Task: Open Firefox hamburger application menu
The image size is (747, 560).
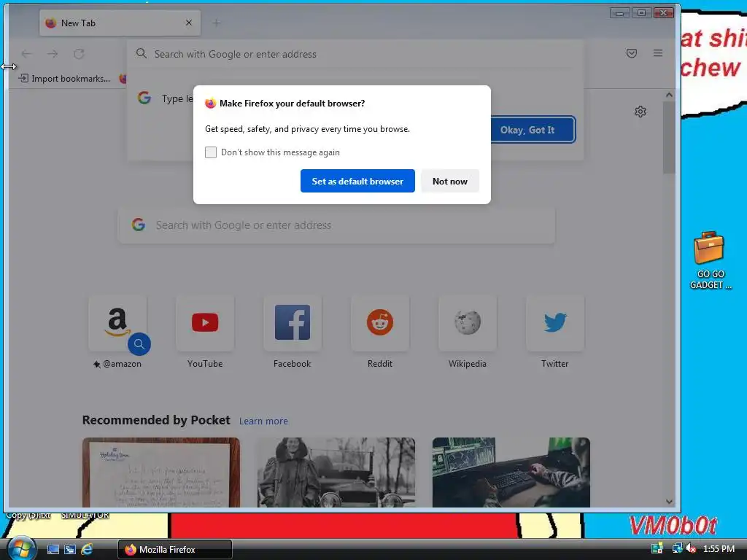Action: click(x=658, y=53)
